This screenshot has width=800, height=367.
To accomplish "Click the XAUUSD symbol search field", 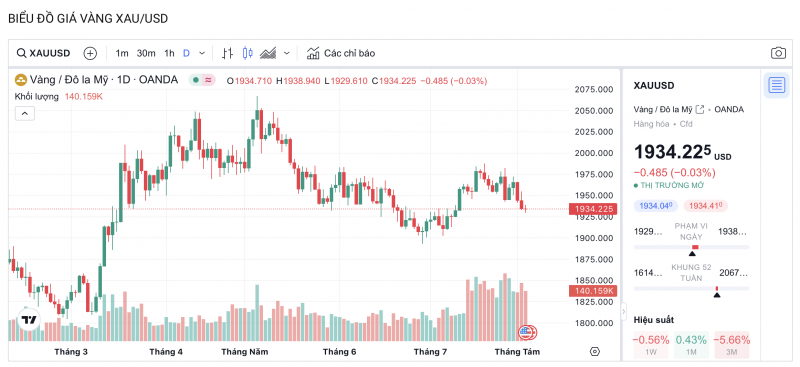I will click(x=43, y=53).
